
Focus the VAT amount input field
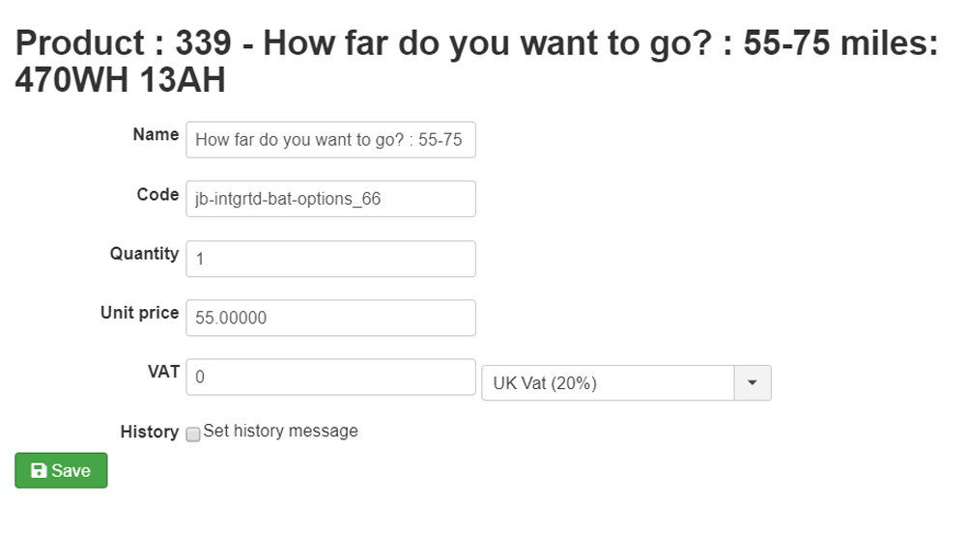[330, 378]
